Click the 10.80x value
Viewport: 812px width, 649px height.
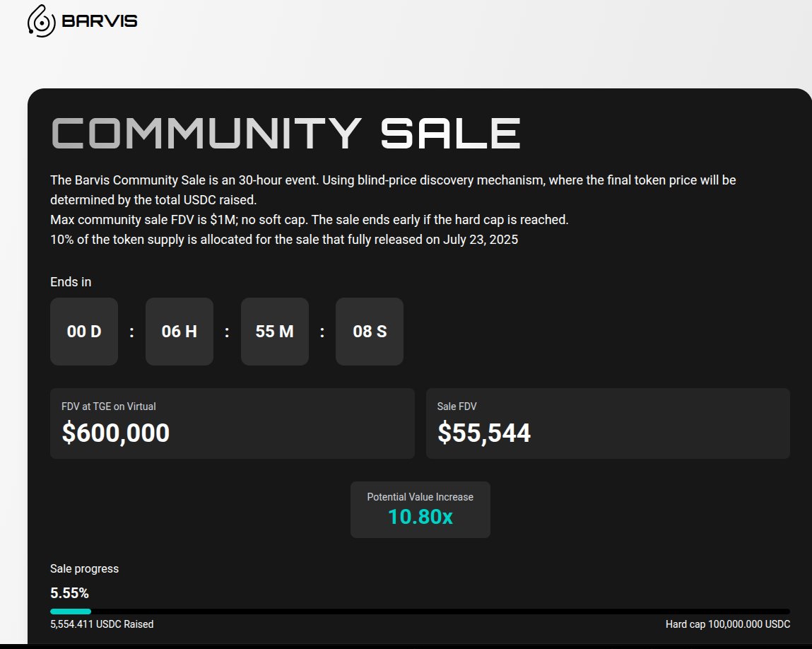coord(420,517)
